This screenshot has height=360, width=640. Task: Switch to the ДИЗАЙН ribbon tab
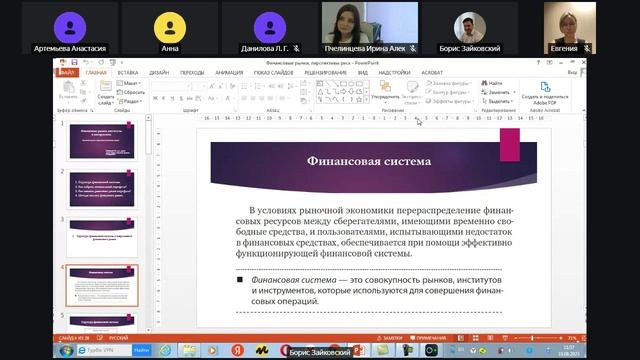coord(159,73)
